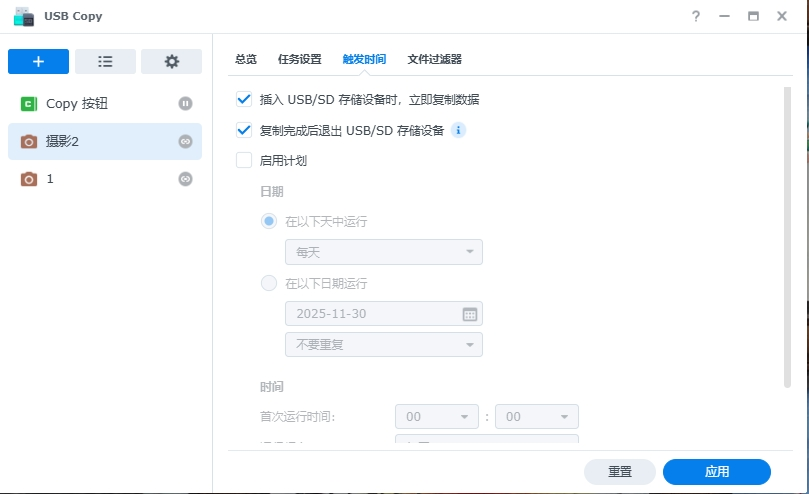
Task: Uncheck 插入 USB/SD 存储设备时立即复制数据
Action: point(243,99)
